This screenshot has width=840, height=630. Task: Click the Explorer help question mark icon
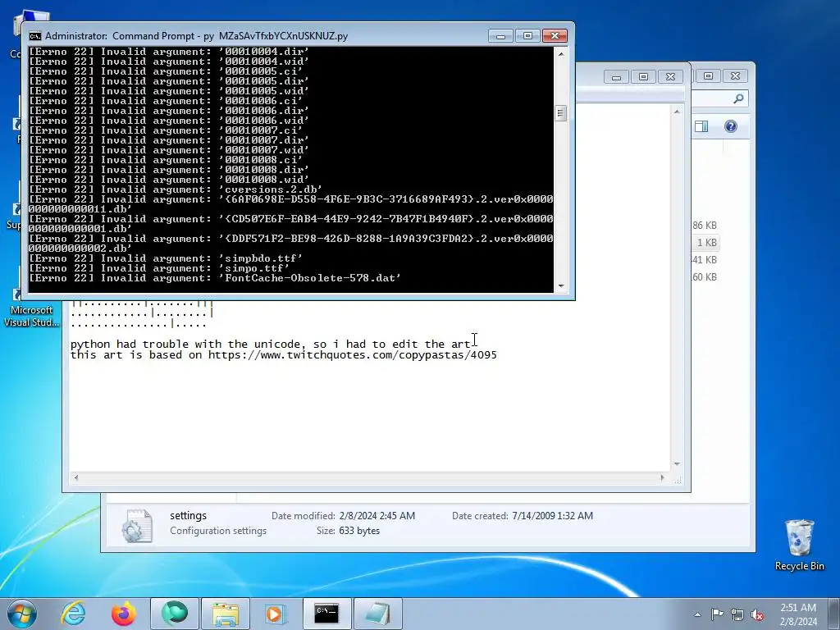[x=731, y=126]
